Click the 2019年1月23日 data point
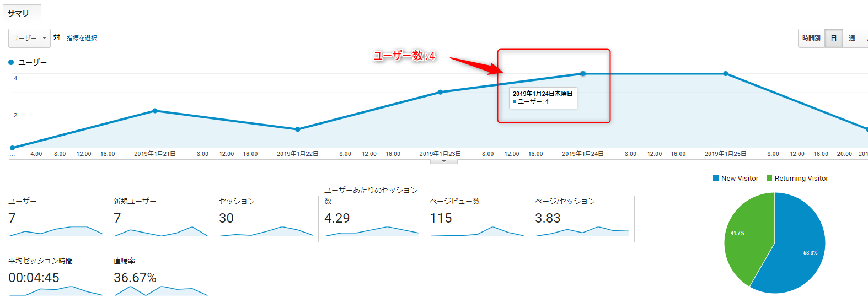Image resolution: width=868 pixels, height=308 pixels. coord(440,92)
